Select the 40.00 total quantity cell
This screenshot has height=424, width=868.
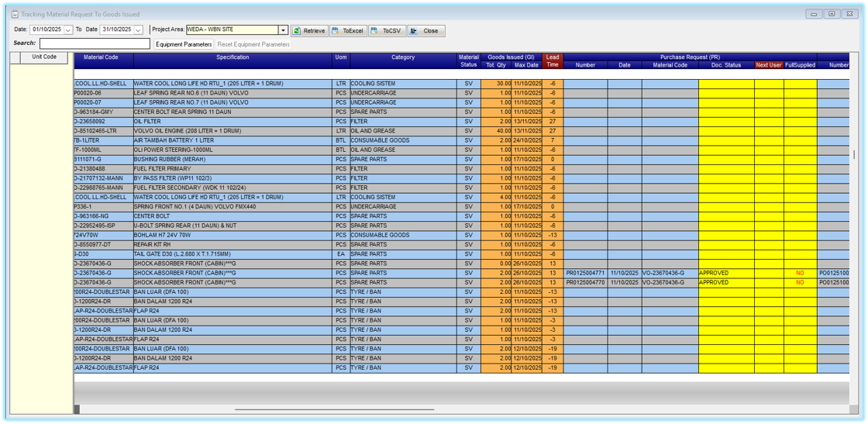(495, 131)
